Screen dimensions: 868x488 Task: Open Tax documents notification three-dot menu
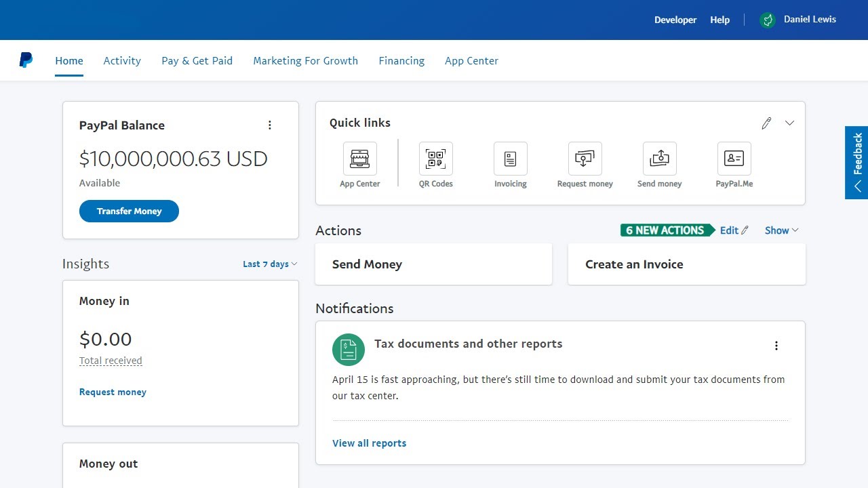776,346
